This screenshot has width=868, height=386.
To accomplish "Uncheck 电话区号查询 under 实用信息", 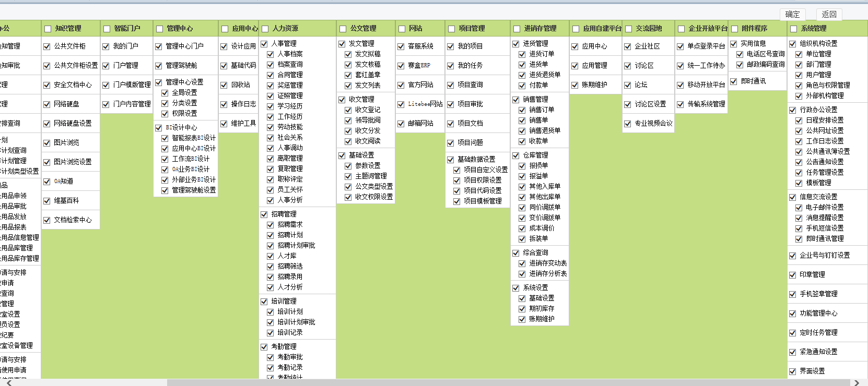I will 740,54.
